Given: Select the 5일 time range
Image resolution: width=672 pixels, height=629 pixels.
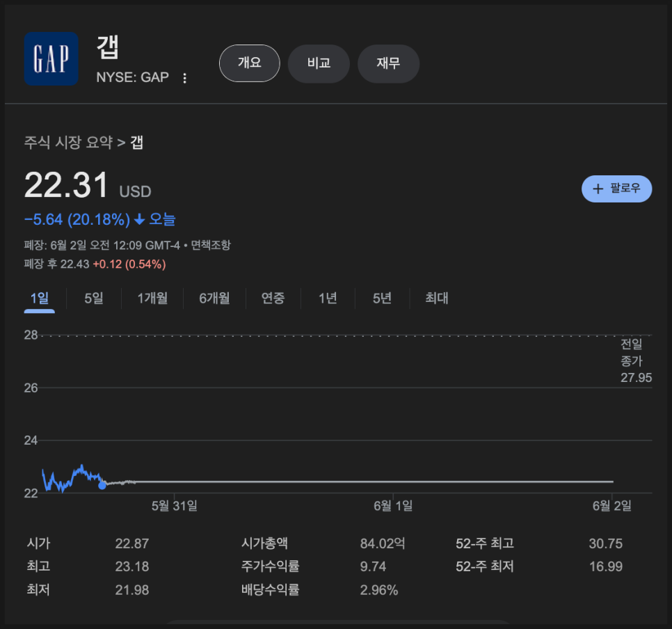Looking at the screenshot, I should point(94,298).
